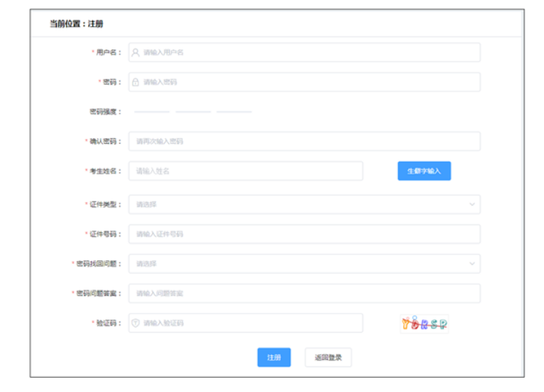This screenshot has width=544, height=392.
Task: Select the 确认密码 text field
Action: pos(303,141)
